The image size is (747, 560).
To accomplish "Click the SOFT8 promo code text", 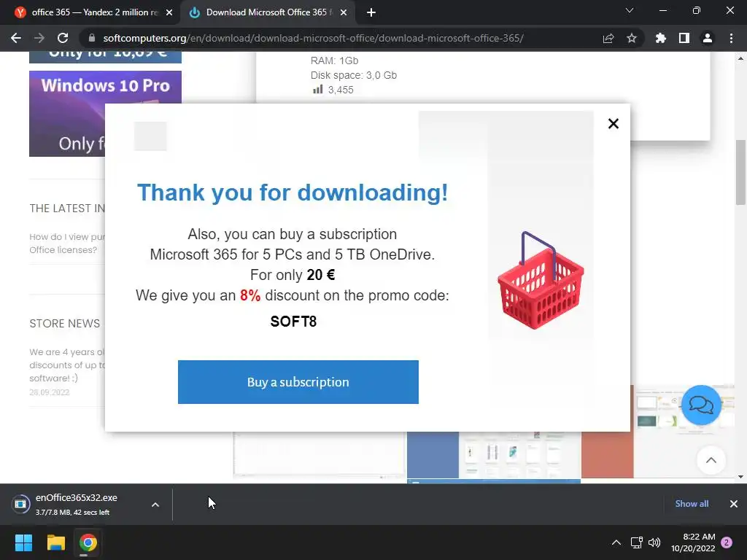I will click(x=293, y=322).
